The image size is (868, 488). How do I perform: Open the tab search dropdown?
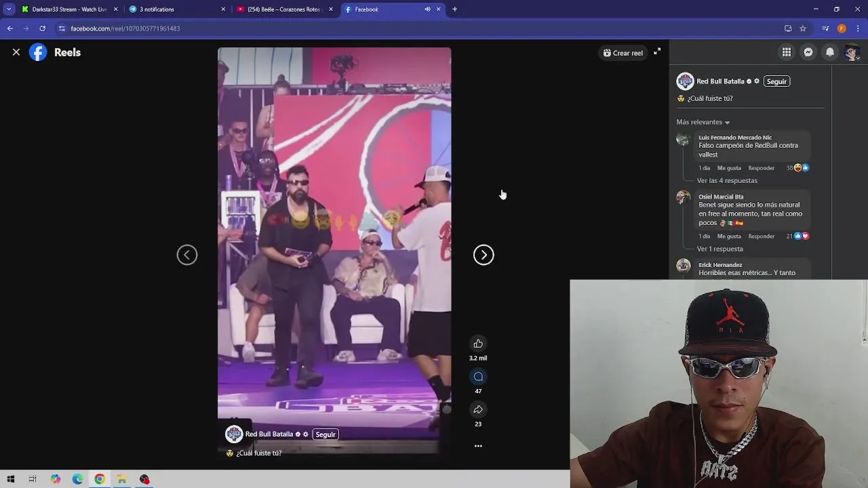(9, 9)
